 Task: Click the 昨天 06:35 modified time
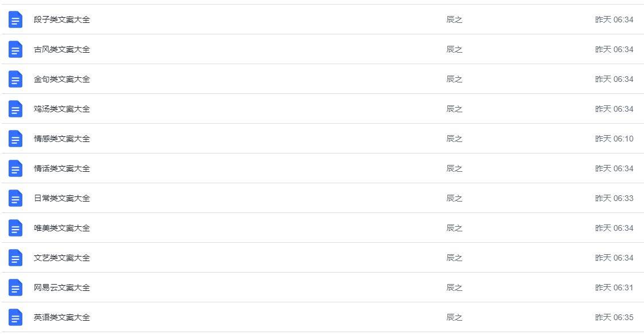[614, 317]
